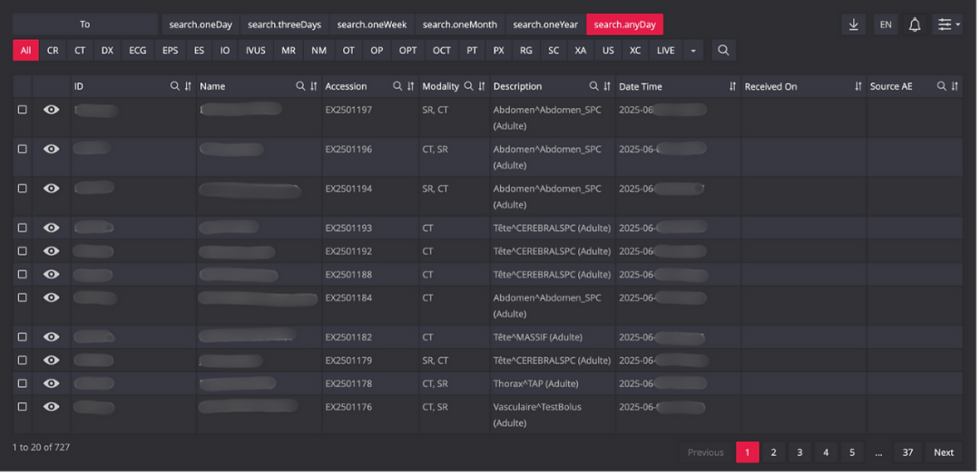Image resolution: width=980 pixels, height=476 pixels.
Task: View study EX2501197 with eye icon
Action: tap(52, 110)
